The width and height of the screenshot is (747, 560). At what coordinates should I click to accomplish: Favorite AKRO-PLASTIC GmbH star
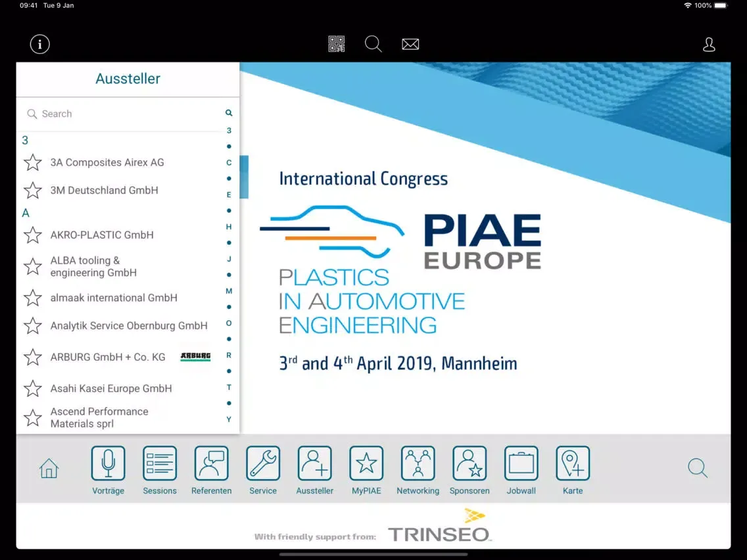[33, 235]
